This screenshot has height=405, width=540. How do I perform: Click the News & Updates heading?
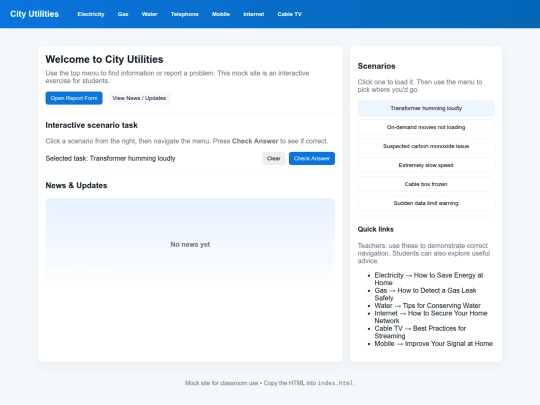point(76,185)
